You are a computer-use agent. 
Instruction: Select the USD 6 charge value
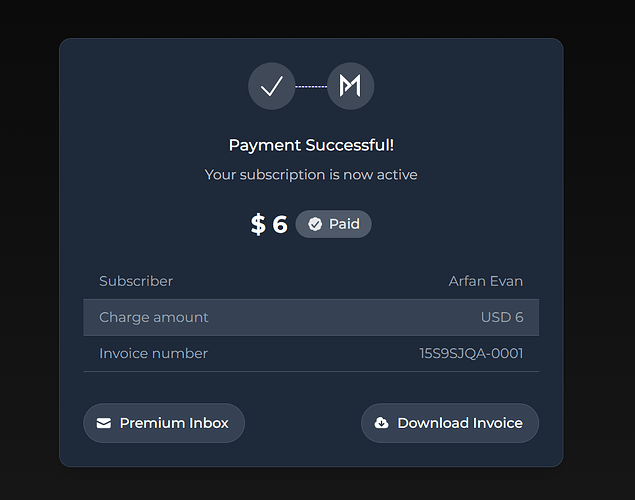click(x=502, y=317)
